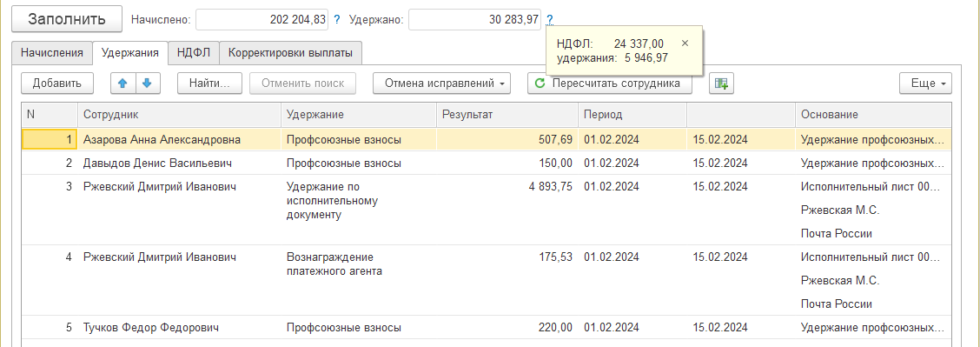
Task: Click the Заполнить button
Action: [x=67, y=19]
